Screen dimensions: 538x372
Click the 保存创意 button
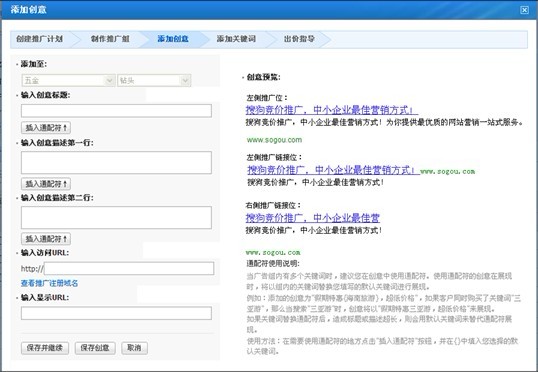click(95, 348)
